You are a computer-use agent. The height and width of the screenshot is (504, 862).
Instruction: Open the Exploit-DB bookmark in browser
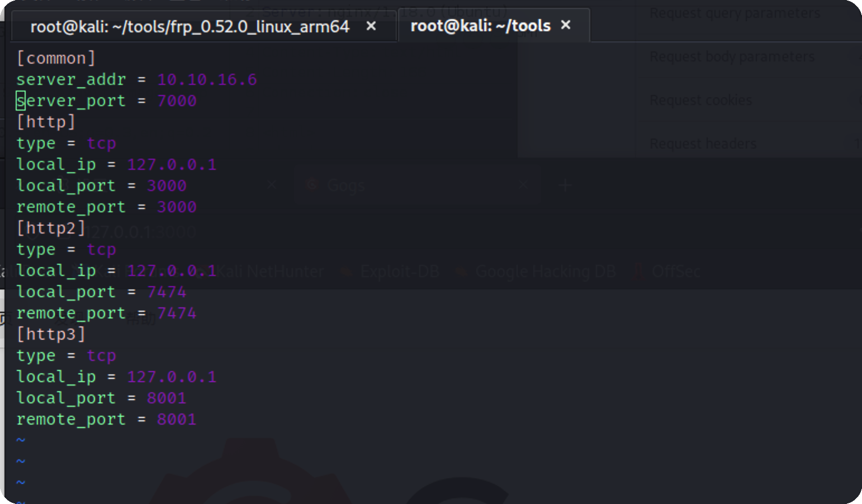(x=391, y=272)
